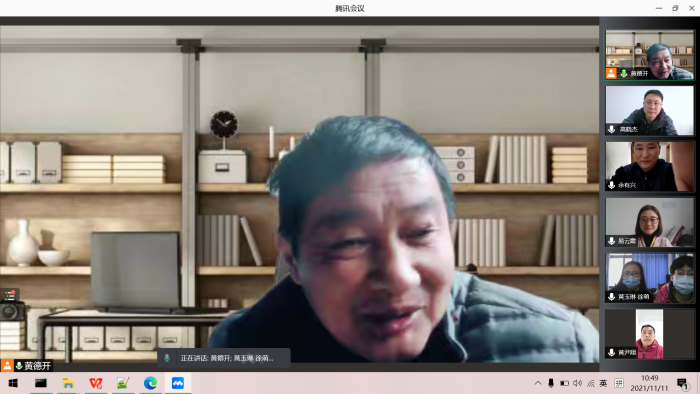Open Microsoft Edge from the taskbar
Image resolution: width=700 pixels, height=394 pixels.
[x=150, y=383]
